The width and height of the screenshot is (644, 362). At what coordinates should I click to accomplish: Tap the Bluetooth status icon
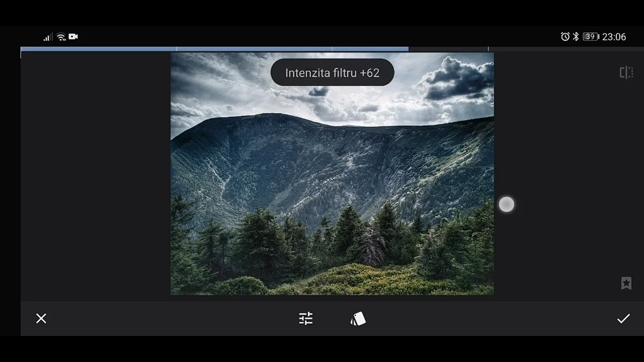point(576,36)
